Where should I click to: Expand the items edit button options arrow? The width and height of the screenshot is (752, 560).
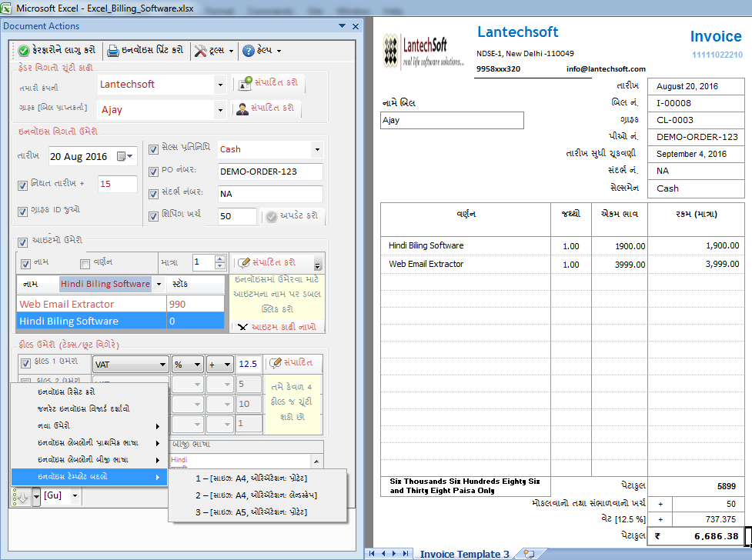click(x=317, y=264)
